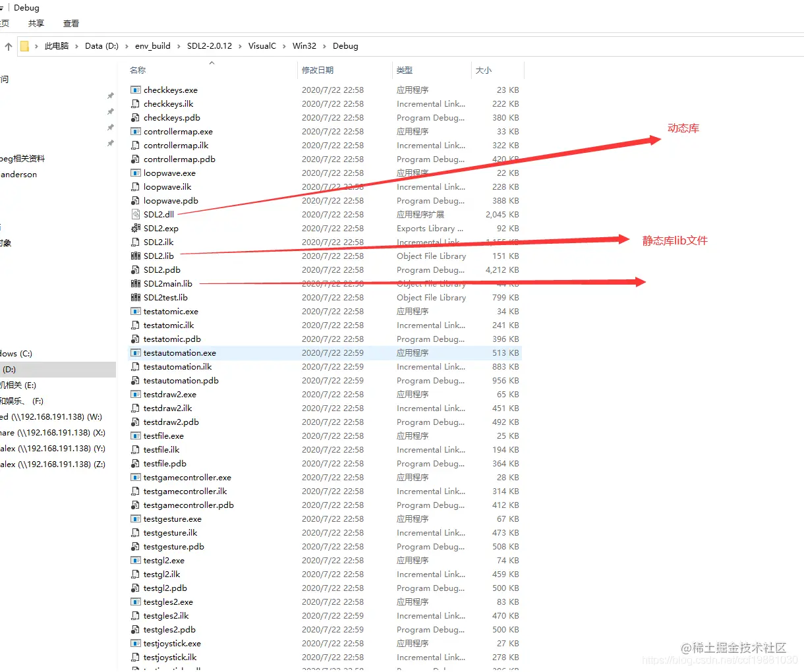Screen dimensions: 804x672
Task: Launch the loopwave.exe application icon
Action: (136, 173)
